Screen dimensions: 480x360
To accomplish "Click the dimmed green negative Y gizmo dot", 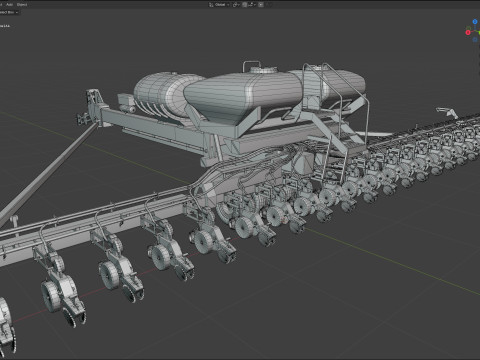I will coord(469,28).
